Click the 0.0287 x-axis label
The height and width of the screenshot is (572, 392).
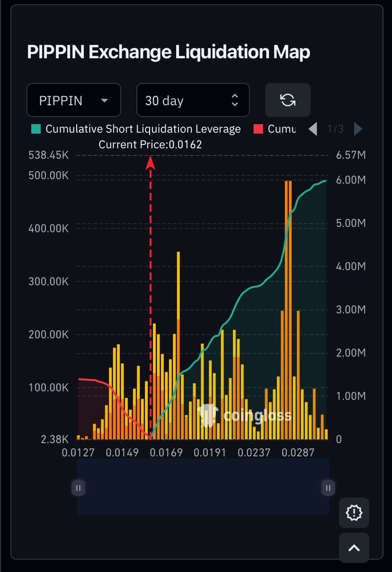click(298, 452)
